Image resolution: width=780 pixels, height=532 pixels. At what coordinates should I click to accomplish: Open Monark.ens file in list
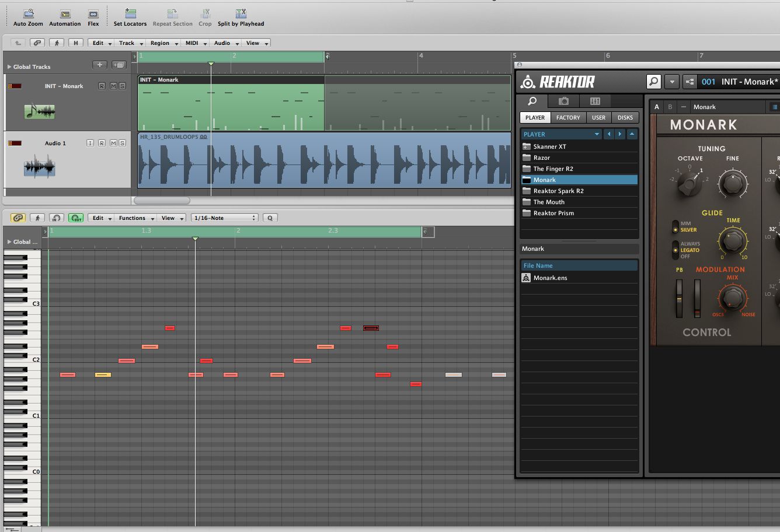tap(579, 278)
